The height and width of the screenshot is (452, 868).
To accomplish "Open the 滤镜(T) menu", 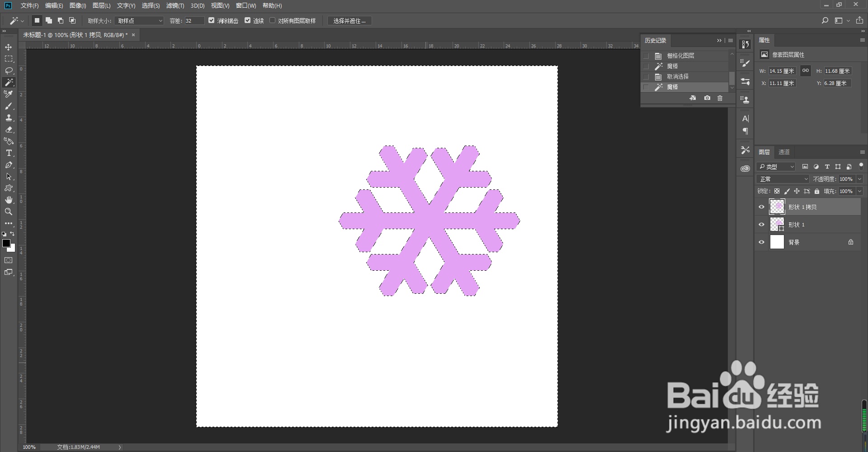I will point(175,6).
